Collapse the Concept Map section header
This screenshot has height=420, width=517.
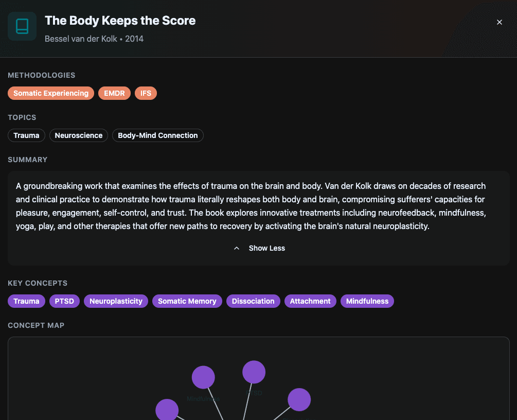coord(35,325)
